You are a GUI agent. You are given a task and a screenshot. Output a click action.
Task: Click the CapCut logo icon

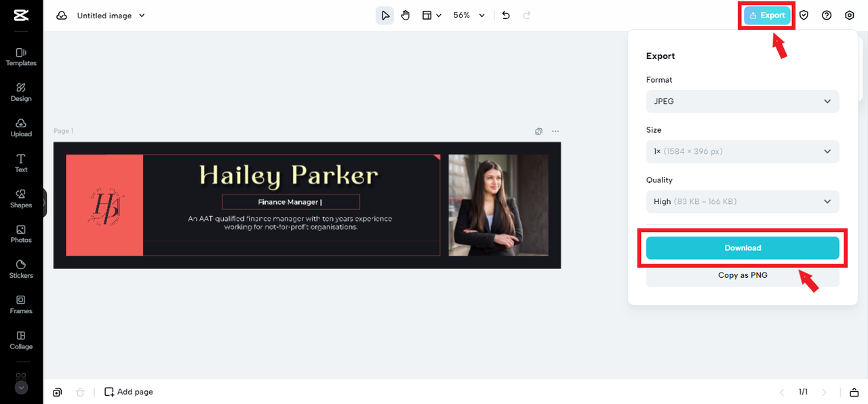click(x=21, y=16)
